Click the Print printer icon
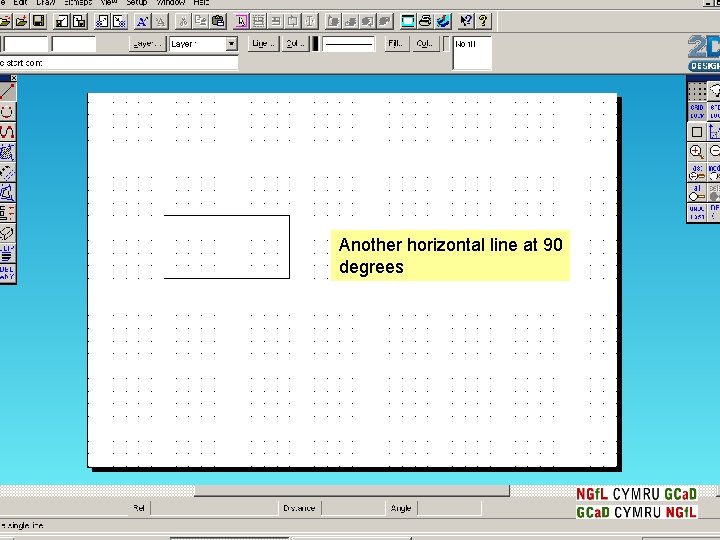 tap(426, 21)
